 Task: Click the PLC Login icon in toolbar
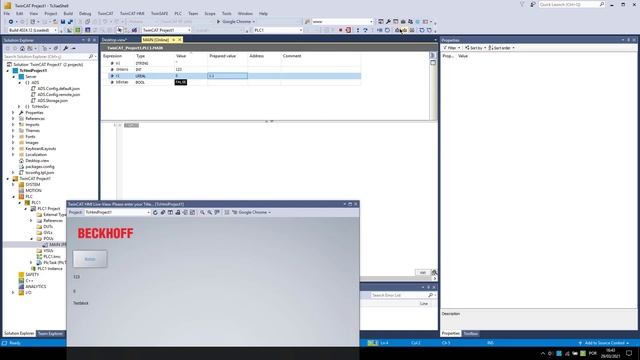click(326, 30)
